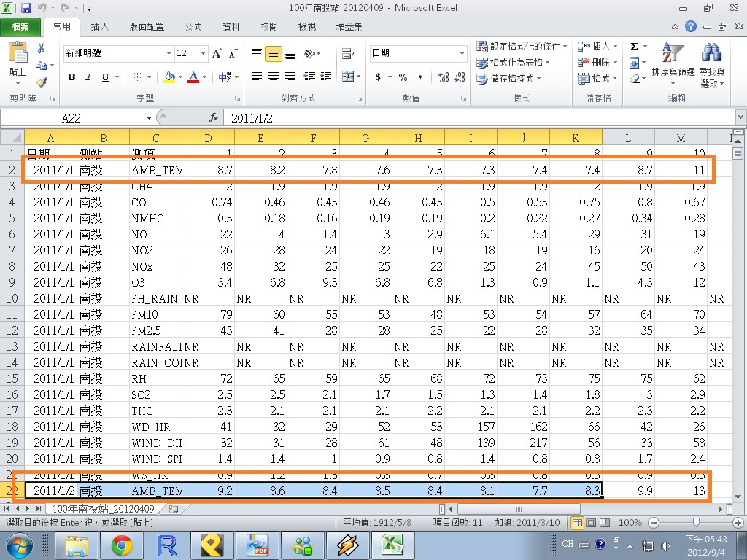
Task: Click the Cut scissors icon
Action: tap(42, 49)
